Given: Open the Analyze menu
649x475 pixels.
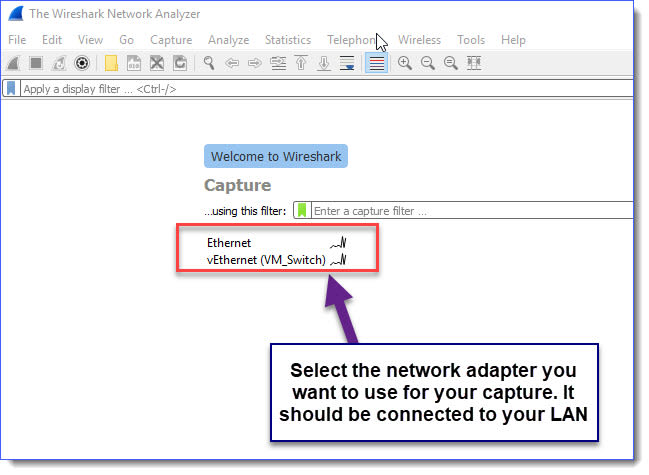Looking at the screenshot, I should click(x=228, y=40).
